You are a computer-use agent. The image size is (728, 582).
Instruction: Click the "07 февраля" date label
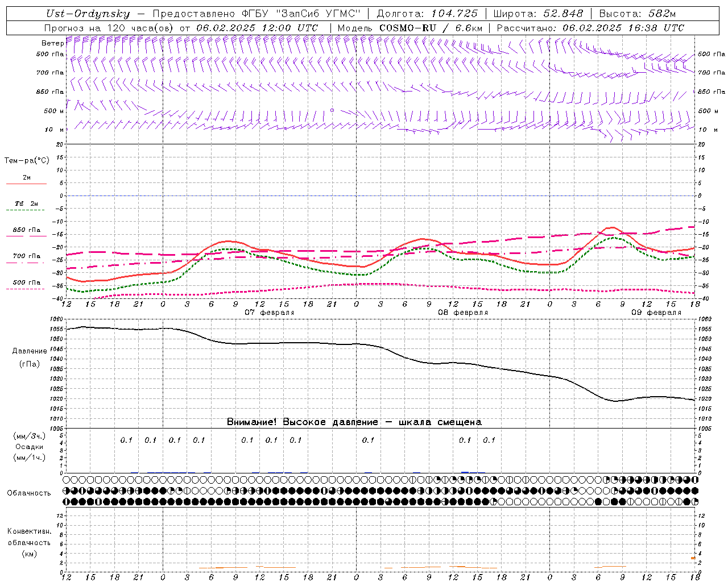point(270,313)
